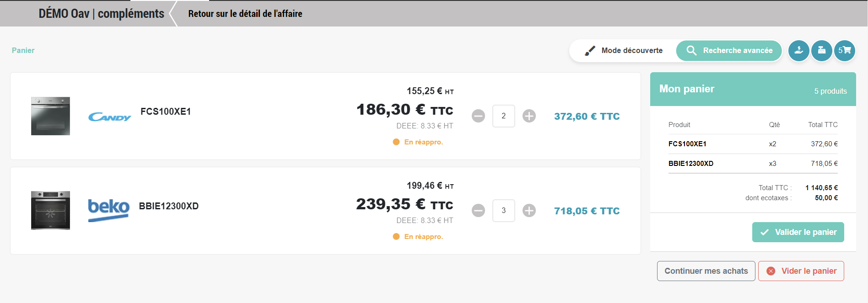The width and height of the screenshot is (868, 303).
Task: Click the hand holding dollar icon
Action: coord(798,51)
